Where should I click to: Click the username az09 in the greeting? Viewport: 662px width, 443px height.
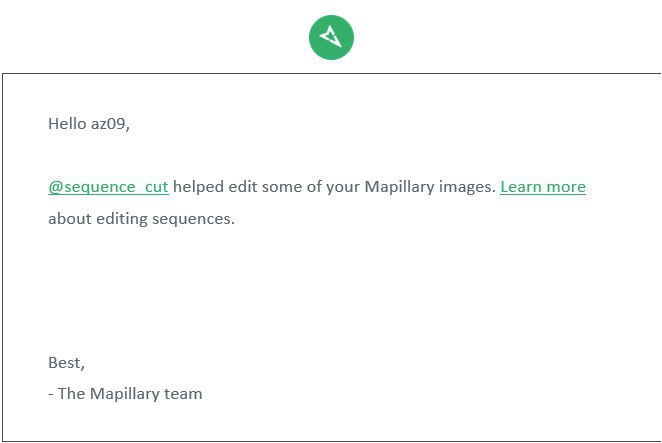tap(109, 124)
